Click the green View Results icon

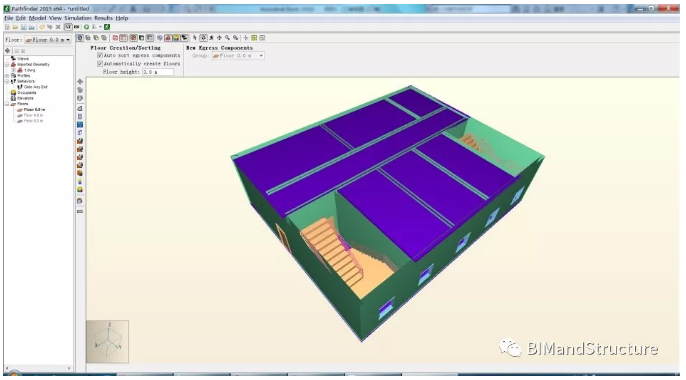107,27
